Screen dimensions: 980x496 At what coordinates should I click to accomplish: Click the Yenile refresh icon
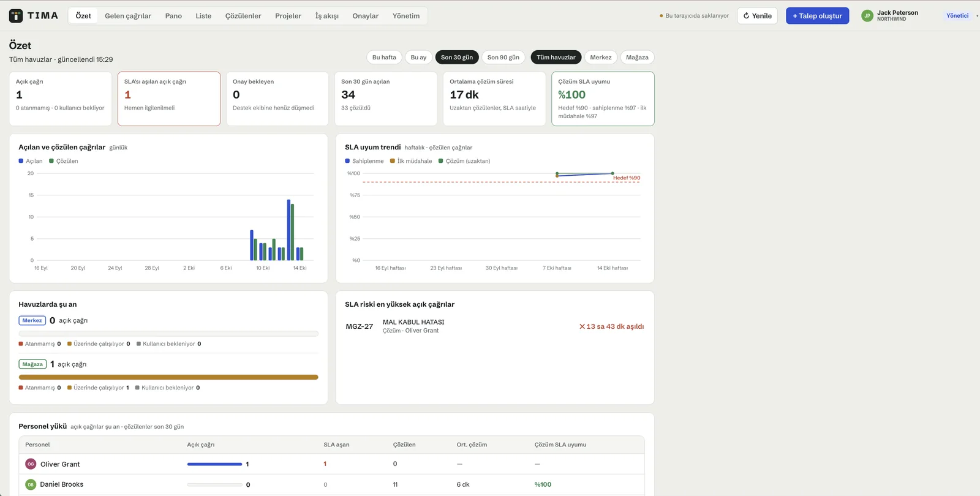point(746,16)
